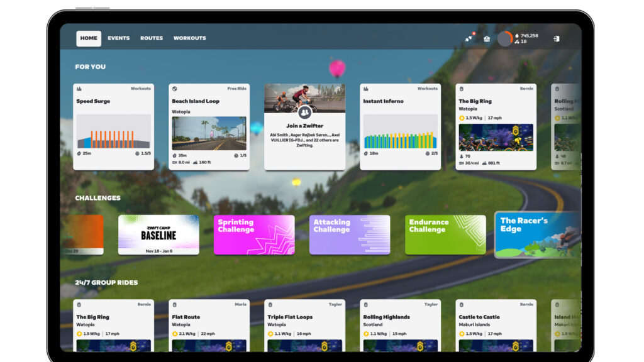This screenshot has height=362, width=644.
Task: Open the Zwift Camp Baseline card
Action: coord(158,235)
